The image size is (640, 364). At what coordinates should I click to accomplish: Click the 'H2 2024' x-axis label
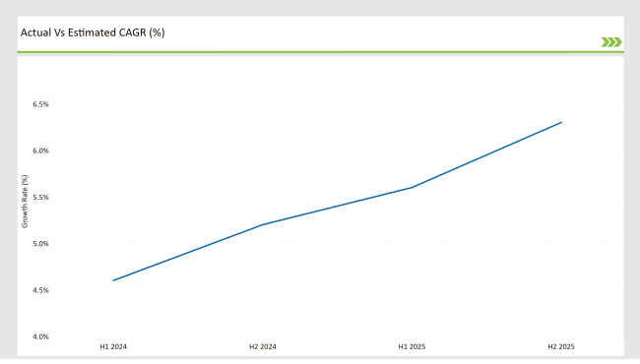[x=263, y=347]
